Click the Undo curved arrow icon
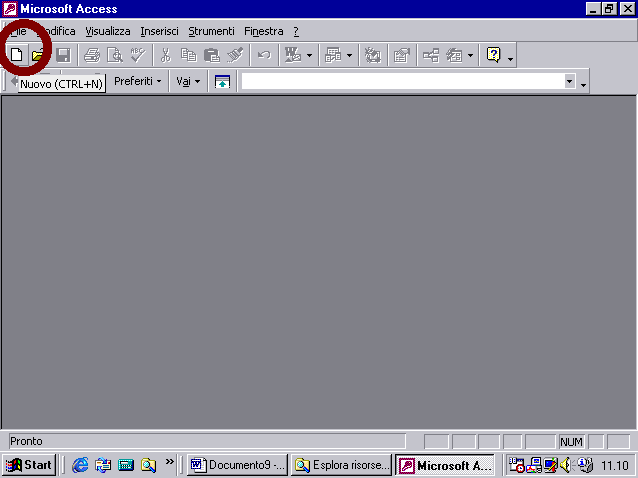Screen dimensions: 638x478 [x=264, y=55]
